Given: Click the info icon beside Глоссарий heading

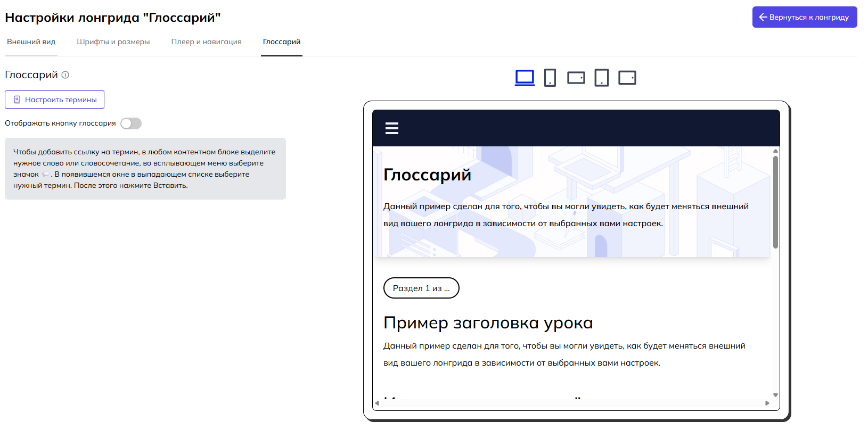Looking at the screenshot, I should (65, 75).
